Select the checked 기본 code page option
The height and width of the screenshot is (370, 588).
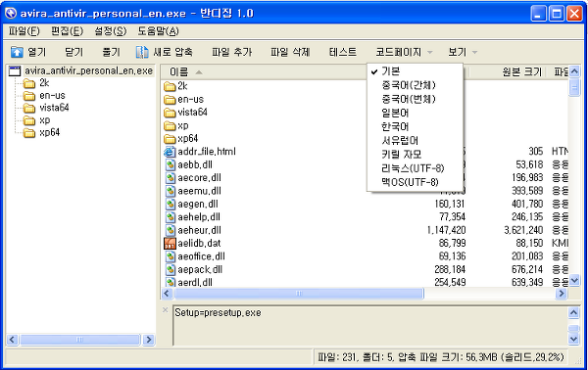[x=415, y=71]
